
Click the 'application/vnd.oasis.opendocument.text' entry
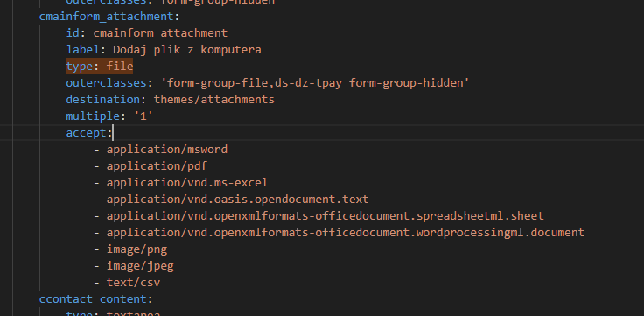point(237,200)
